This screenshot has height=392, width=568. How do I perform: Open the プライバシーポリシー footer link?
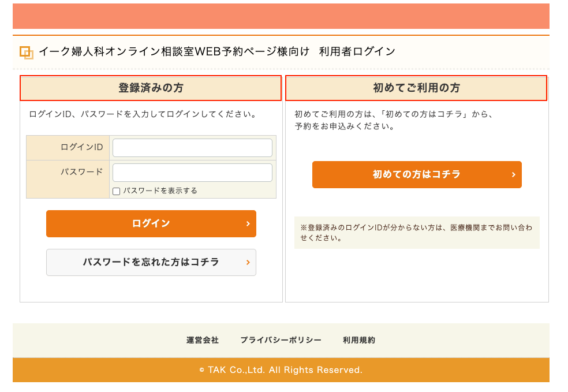pos(281,340)
